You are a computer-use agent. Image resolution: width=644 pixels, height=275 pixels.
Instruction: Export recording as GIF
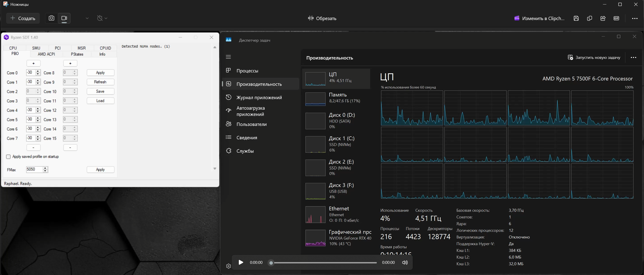coord(616,18)
